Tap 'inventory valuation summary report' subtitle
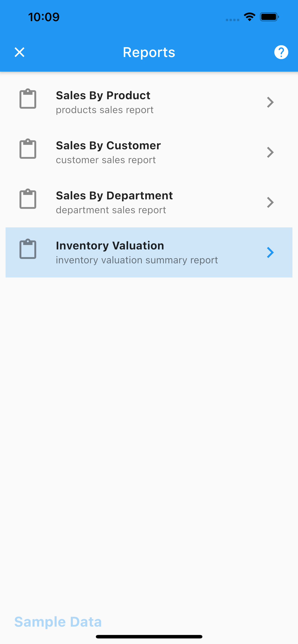 click(137, 260)
